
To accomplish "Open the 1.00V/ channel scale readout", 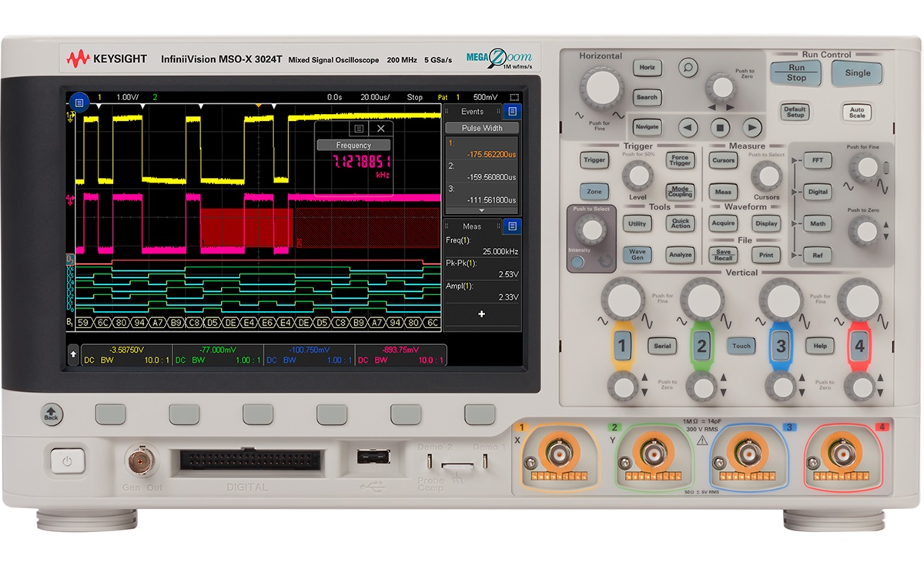I will [128, 98].
